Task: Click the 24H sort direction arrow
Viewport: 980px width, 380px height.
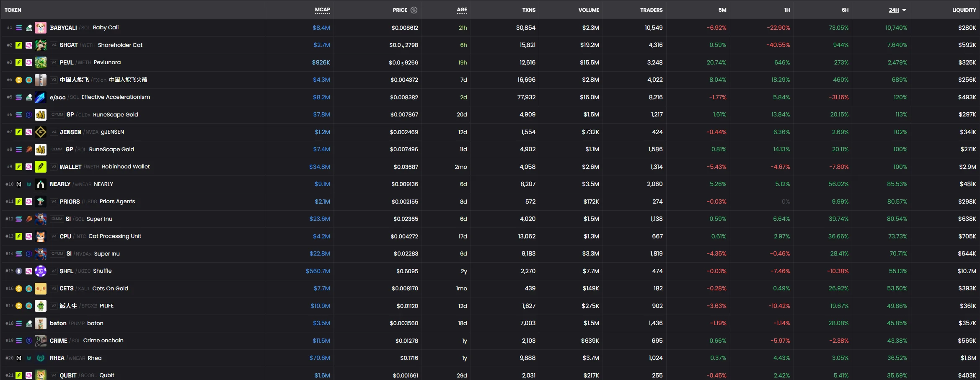Action: (904, 10)
